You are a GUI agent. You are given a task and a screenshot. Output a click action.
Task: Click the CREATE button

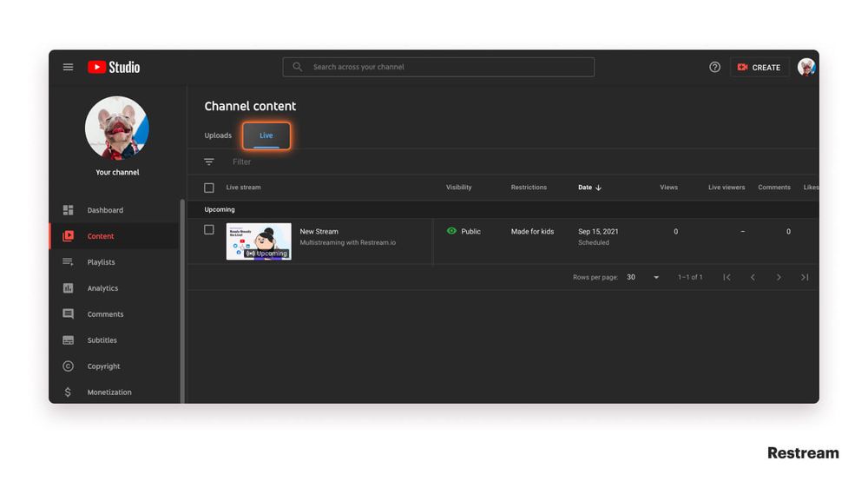point(759,67)
